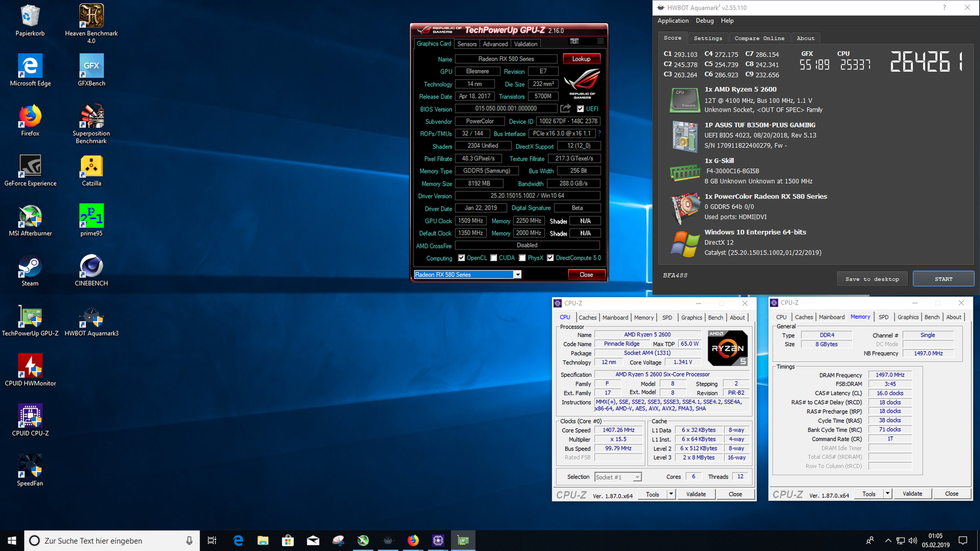
Task: Launch GFXBench desktop icon
Action: point(91,70)
